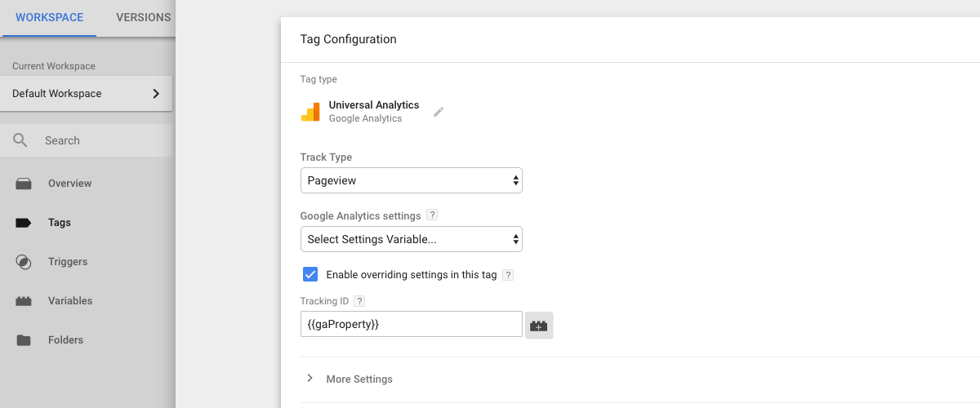Open the Default Workspace selector

click(86, 94)
